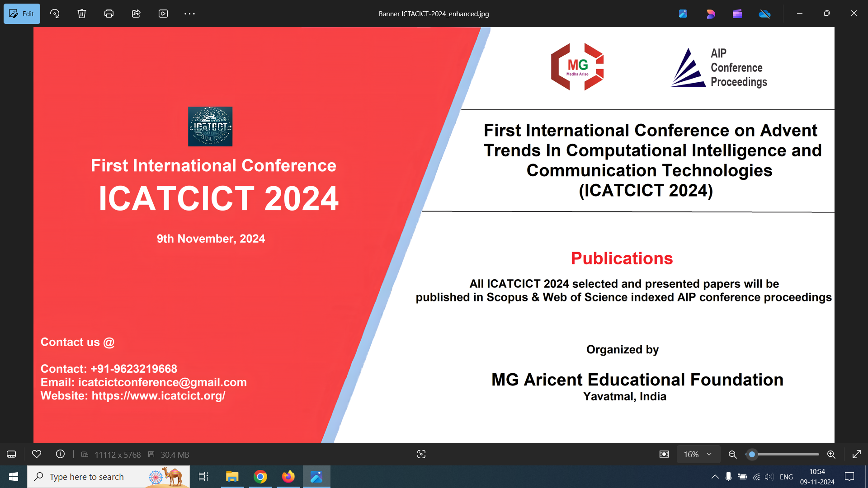Screen dimensions: 868x488
Task: Open the See more menu
Action: point(189,14)
